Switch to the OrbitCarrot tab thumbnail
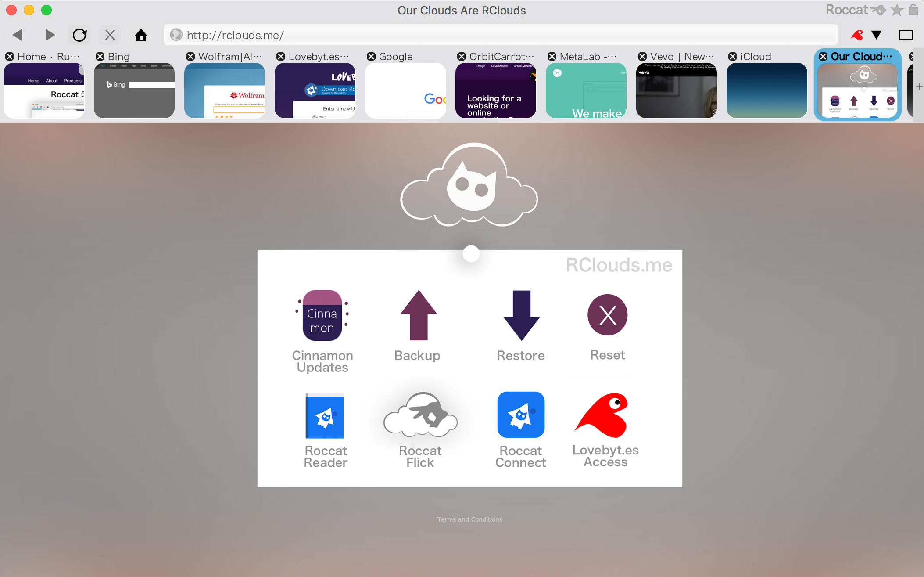This screenshot has height=577, width=924. pyautogui.click(x=496, y=90)
